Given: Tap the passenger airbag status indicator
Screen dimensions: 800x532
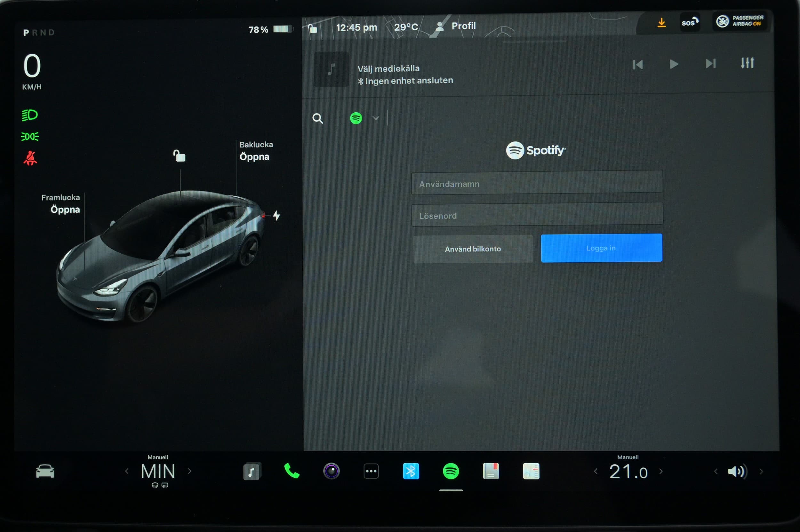Looking at the screenshot, I should (x=740, y=21).
